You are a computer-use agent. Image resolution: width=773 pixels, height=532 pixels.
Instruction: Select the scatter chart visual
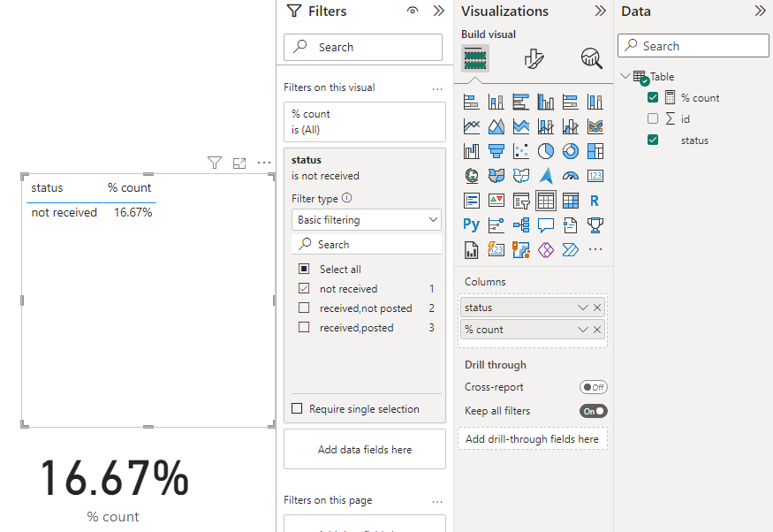tap(521, 151)
